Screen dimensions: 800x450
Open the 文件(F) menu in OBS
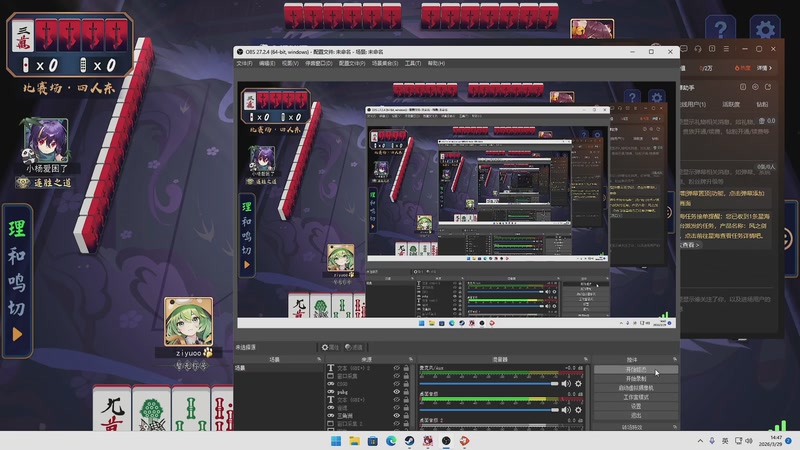244,63
